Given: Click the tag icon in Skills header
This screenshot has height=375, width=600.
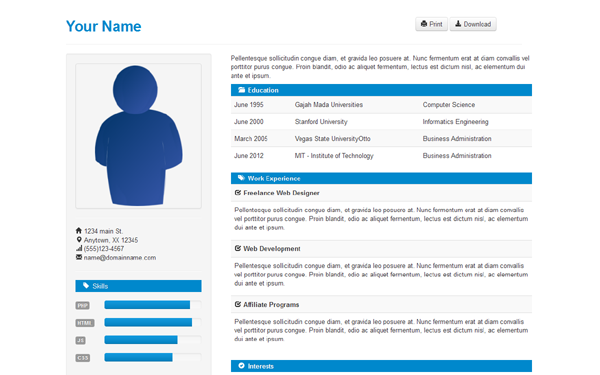Looking at the screenshot, I should click(86, 286).
